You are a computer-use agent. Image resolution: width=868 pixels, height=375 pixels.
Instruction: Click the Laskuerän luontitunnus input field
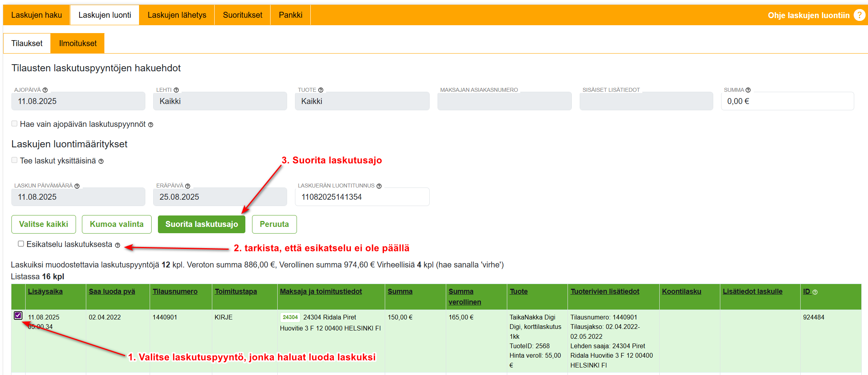click(x=362, y=197)
